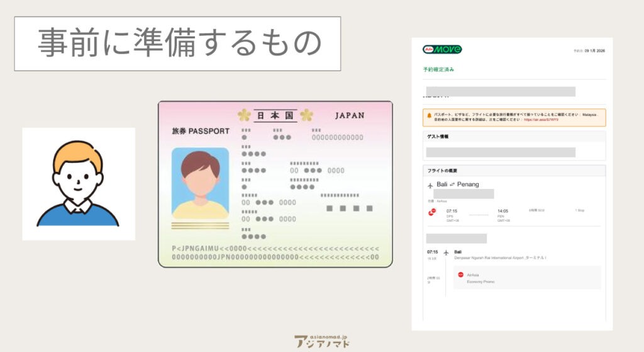644x352 pixels.
Task: Click the 事前に準備するもの title box
Action: [177, 43]
